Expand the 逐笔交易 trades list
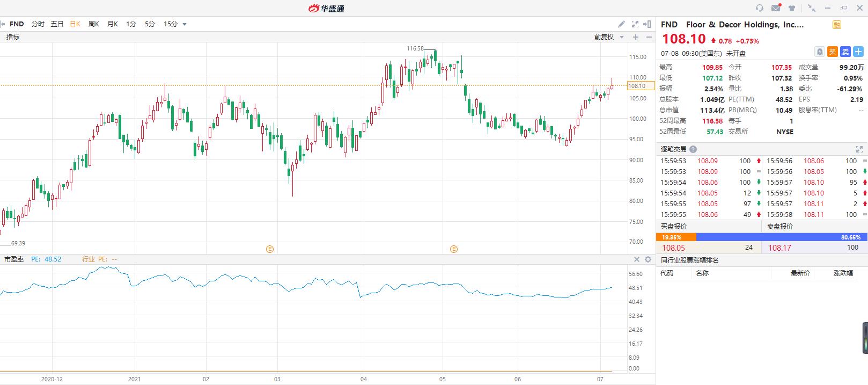 (859, 150)
